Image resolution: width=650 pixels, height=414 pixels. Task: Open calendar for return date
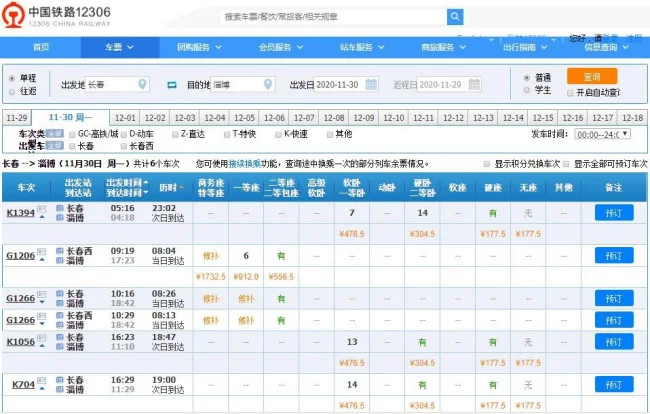point(474,84)
